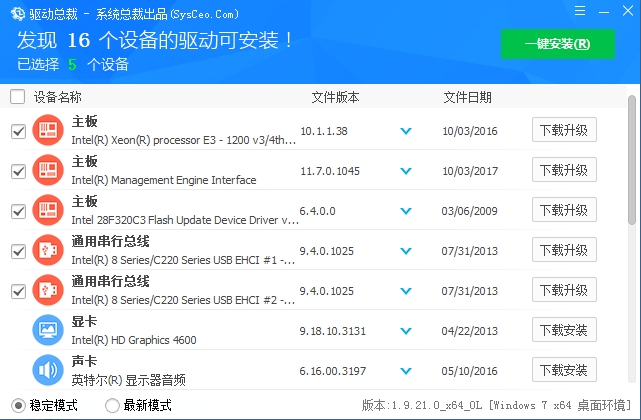This screenshot has height=420, width=641.
Task: Click the speaker icon for 英特尔(R) 显示器音频
Action: [48, 370]
